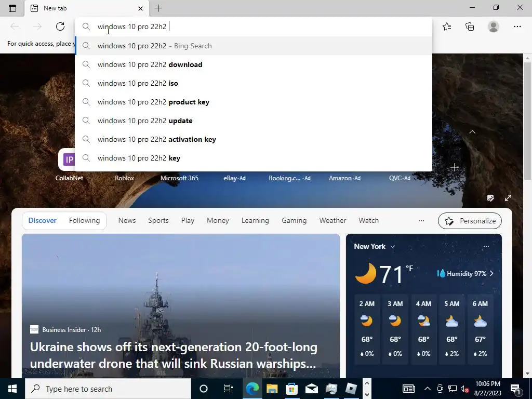Viewport: 532px width, 399px height.
Task: Click the edit background image icon
Action: [490, 198]
